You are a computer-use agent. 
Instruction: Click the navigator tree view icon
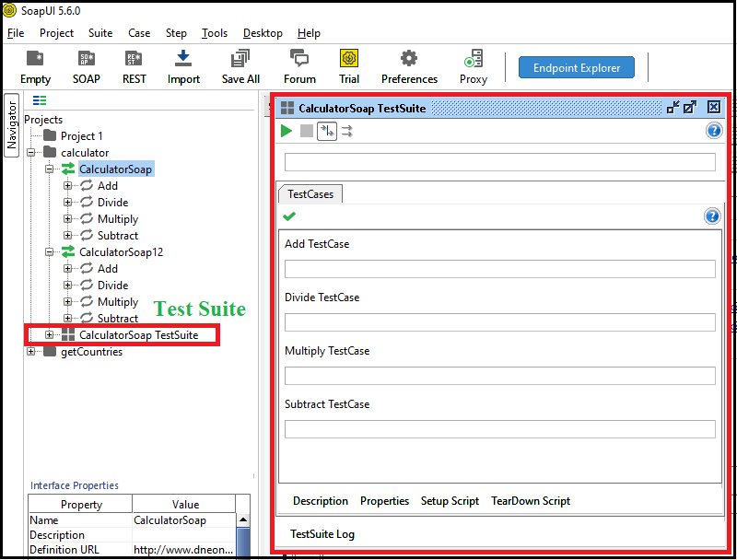40,100
